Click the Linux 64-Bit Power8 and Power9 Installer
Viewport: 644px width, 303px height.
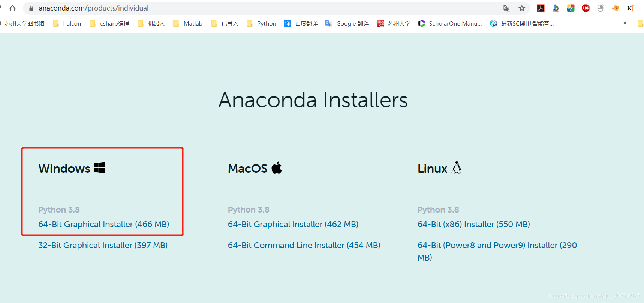click(497, 245)
